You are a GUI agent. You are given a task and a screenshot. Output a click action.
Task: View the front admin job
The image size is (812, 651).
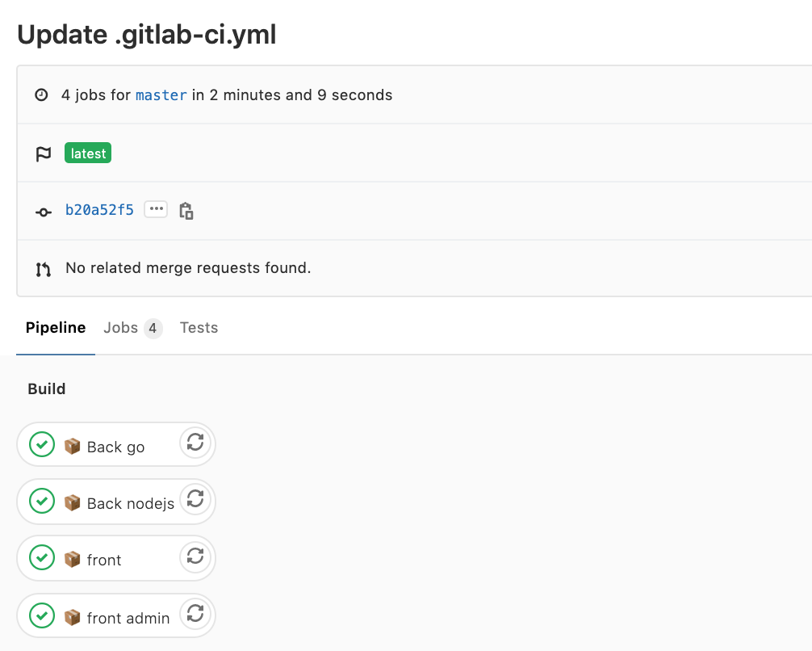click(128, 619)
